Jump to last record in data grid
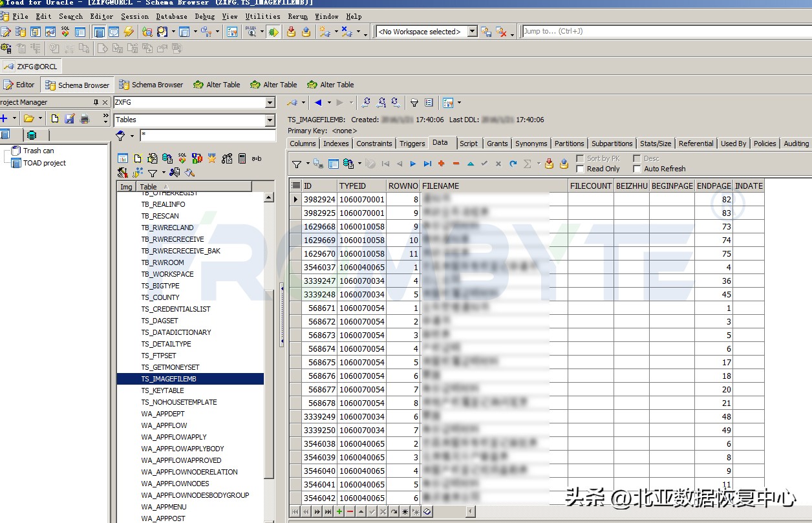Image resolution: width=812 pixels, height=523 pixels. tap(427, 164)
